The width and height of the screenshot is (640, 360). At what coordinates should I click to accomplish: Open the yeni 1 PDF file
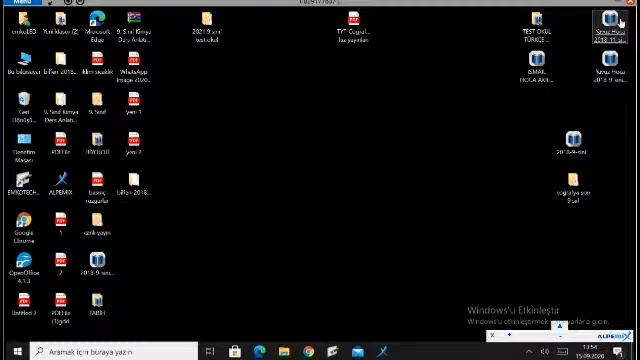[134, 103]
